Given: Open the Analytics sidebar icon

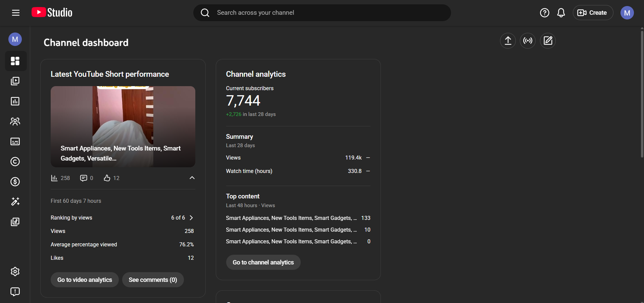Looking at the screenshot, I should [15, 101].
